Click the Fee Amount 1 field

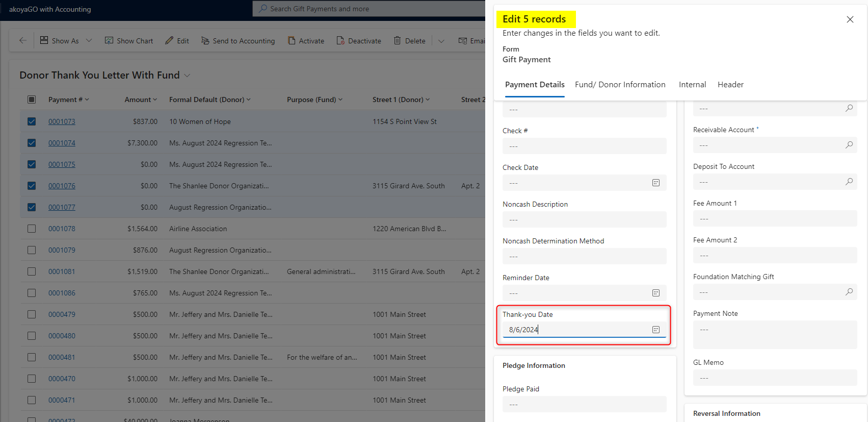(x=775, y=218)
